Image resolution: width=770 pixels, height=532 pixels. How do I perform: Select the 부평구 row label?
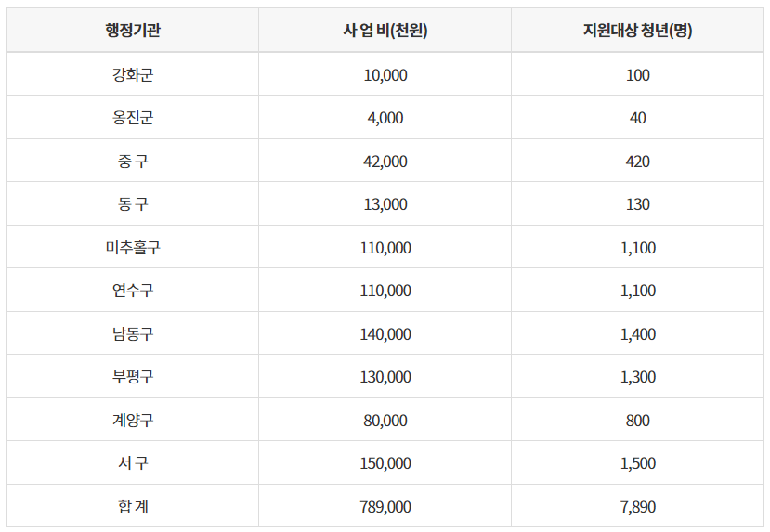point(133,376)
